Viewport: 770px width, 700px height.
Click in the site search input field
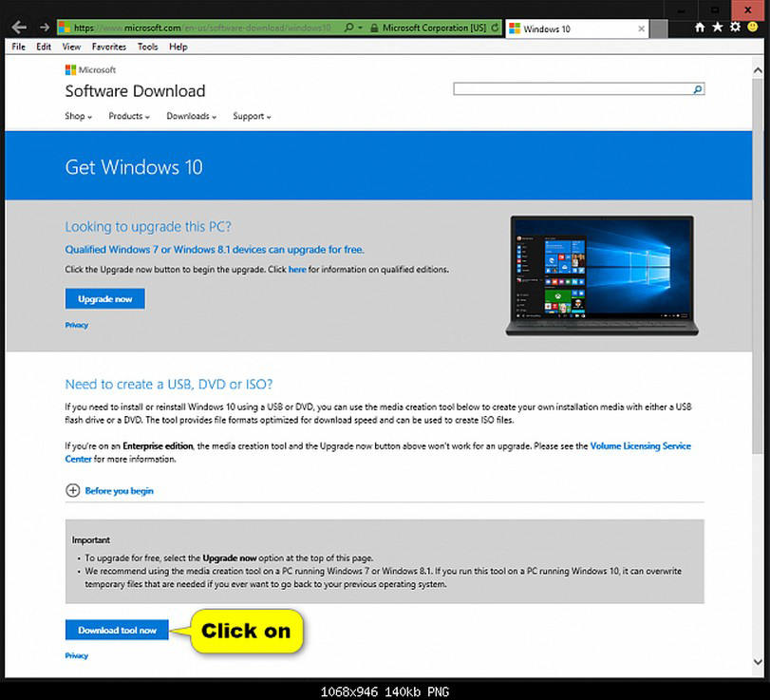click(573, 89)
